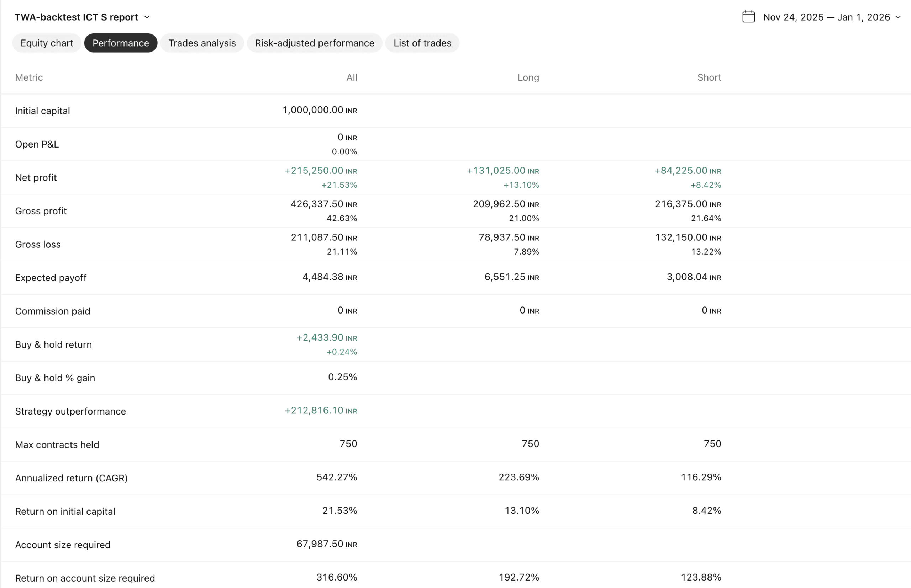This screenshot has width=911, height=588.
Task: Click the Strategy outperformance amount
Action: pos(321,411)
